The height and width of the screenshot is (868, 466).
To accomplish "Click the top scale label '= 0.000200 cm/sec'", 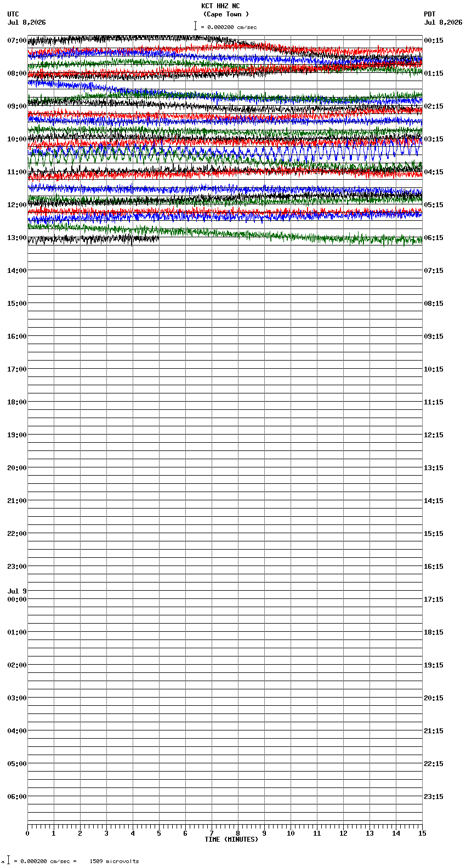I will (x=229, y=27).
